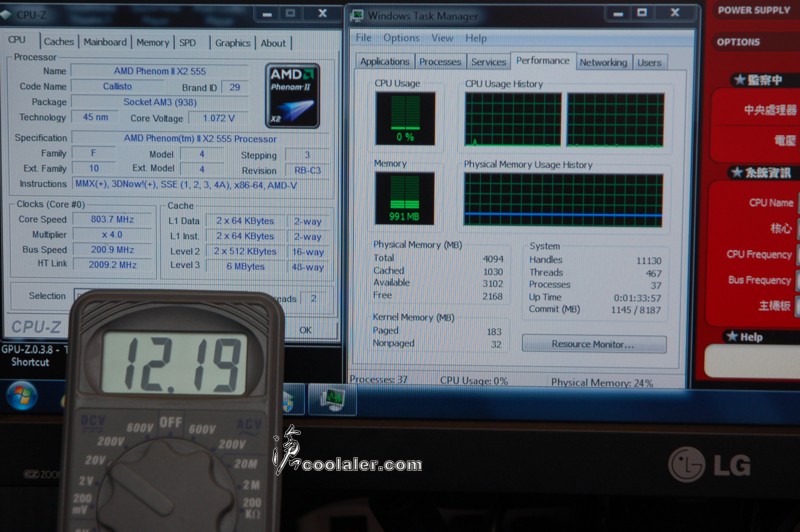
Task: Click the Physical Memory Usage History graph
Action: [563, 199]
